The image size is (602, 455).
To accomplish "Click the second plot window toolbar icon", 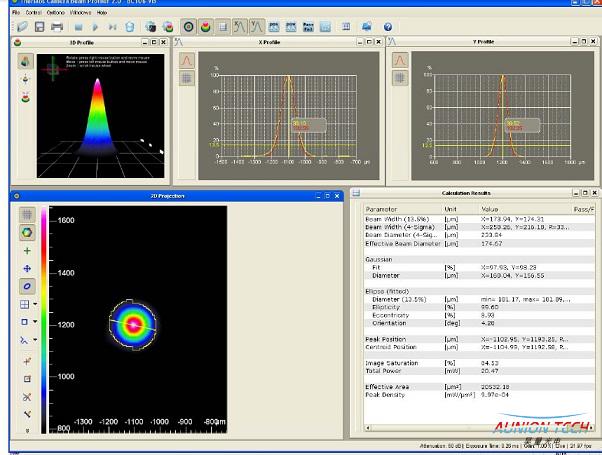I will 291,27.
